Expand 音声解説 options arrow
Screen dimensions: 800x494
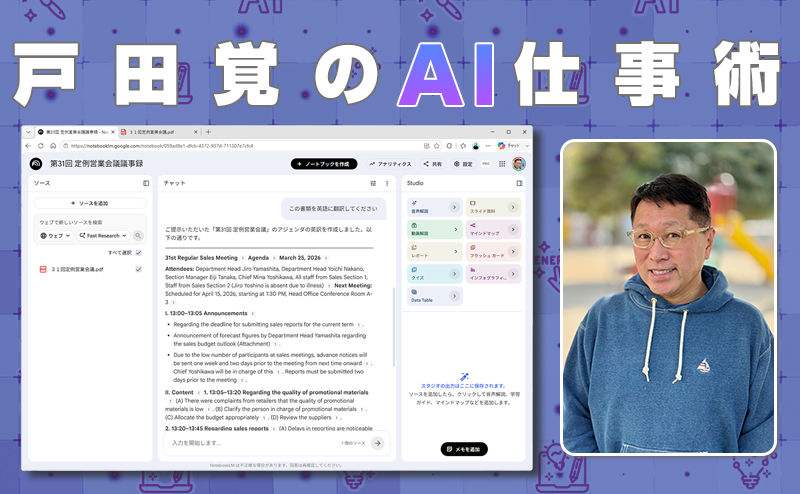point(454,207)
